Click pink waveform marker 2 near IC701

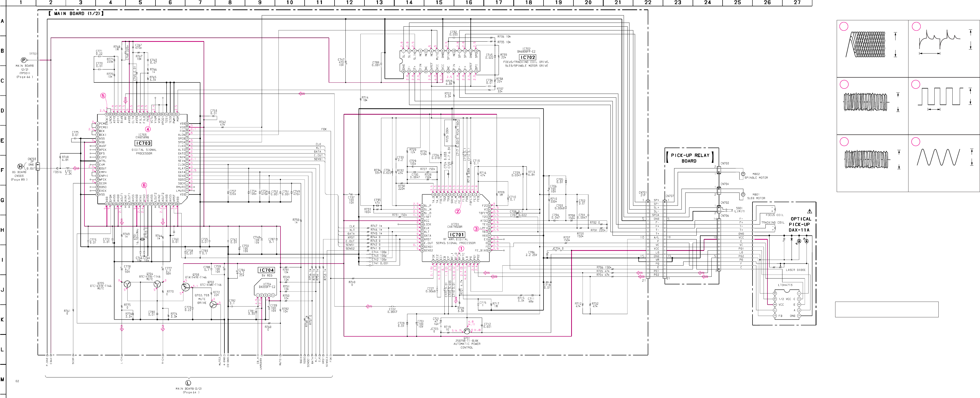tap(458, 211)
